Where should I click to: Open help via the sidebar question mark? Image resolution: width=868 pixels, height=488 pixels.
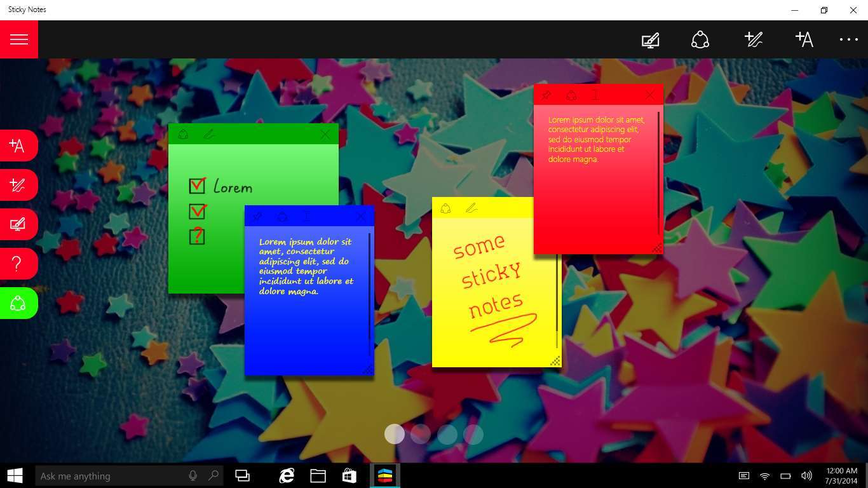[18, 264]
